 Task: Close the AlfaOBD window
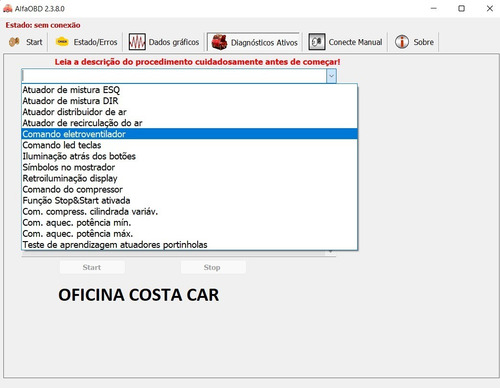[x=490, y=8]
